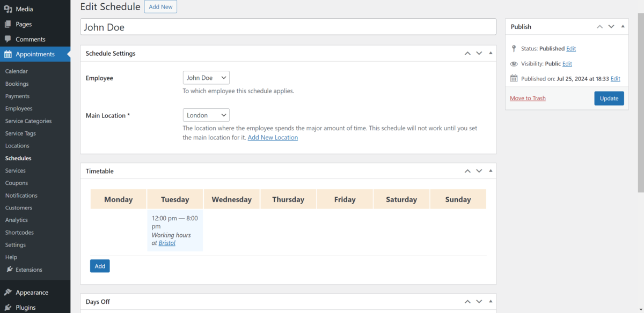This screenshot has height=313, width=644.
Task: Click Move to Trash link
Action: point(528,98)
